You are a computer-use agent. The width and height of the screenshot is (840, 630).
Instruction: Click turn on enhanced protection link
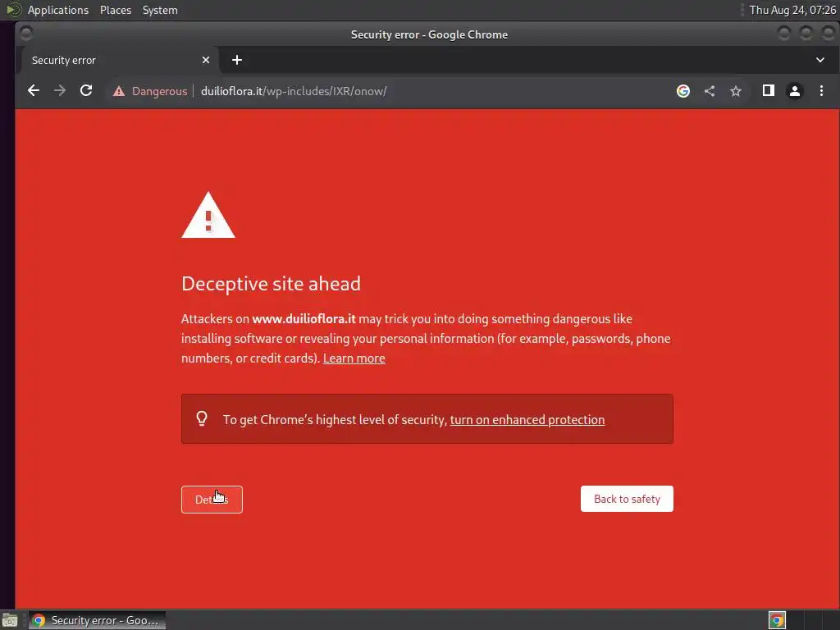tap(527, 419)
